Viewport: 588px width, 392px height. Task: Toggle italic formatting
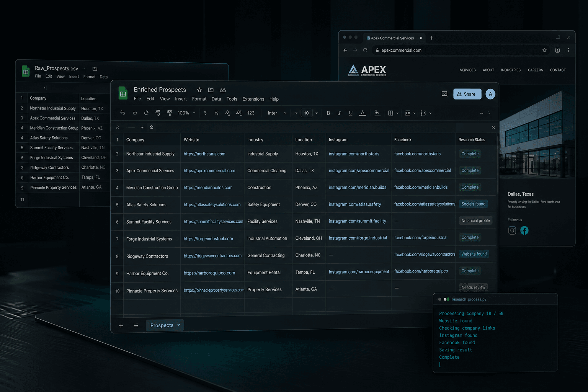pyautogui.click(x=339, y=113)
